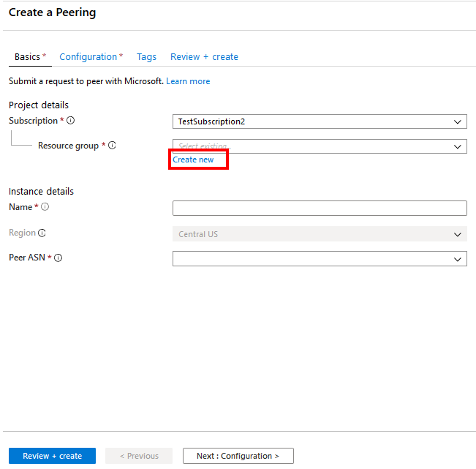This screenshot has width=476, height=469.
Task: Click the Instance details section heading
Action: (41, 192)
